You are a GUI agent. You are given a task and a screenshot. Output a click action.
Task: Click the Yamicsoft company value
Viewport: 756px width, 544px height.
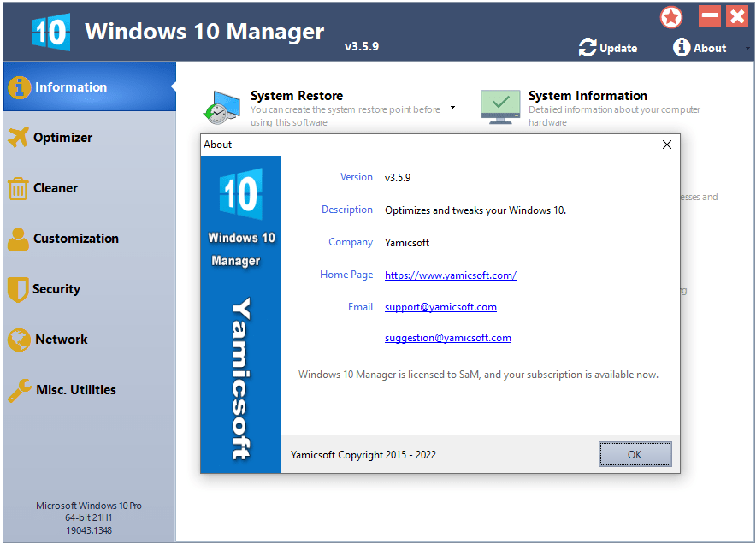(407, 243)
